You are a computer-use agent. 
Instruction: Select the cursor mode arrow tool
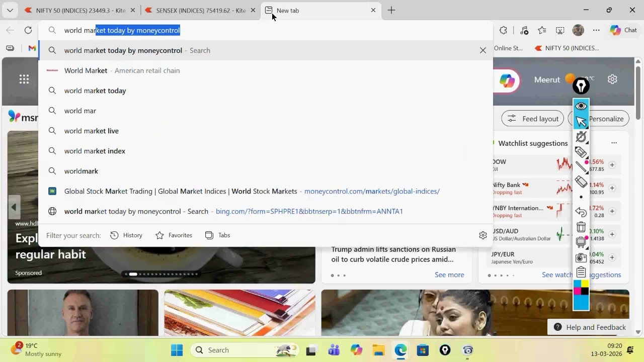point(581,121)
